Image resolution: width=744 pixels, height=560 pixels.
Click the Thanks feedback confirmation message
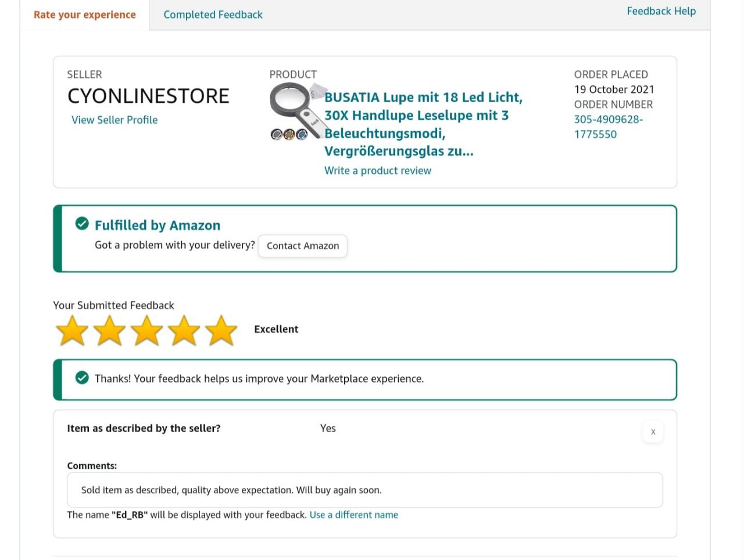pyautogui.click(x=259, y=379)
